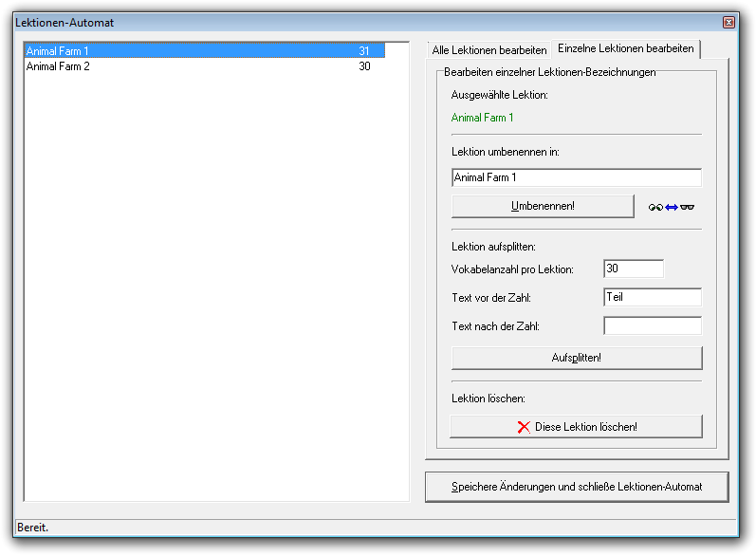756x556 pixels.
Task: Click the Lektion aufsplitten section label
Action: 493,247
